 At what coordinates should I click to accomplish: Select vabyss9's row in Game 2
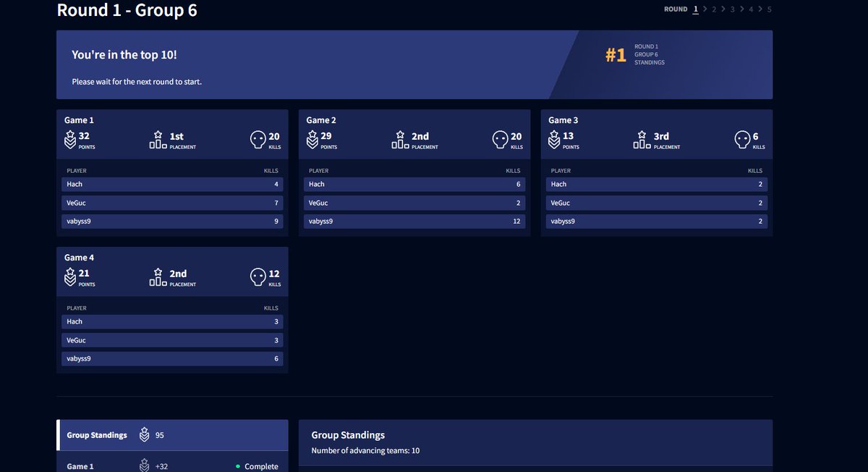pyautogui.click(x=414, y=222)
